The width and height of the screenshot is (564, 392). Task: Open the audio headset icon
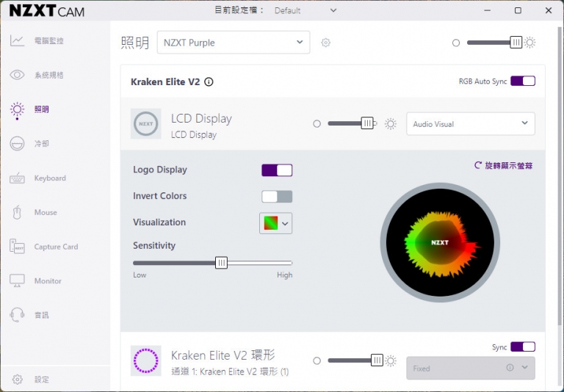tap(17, 315)
